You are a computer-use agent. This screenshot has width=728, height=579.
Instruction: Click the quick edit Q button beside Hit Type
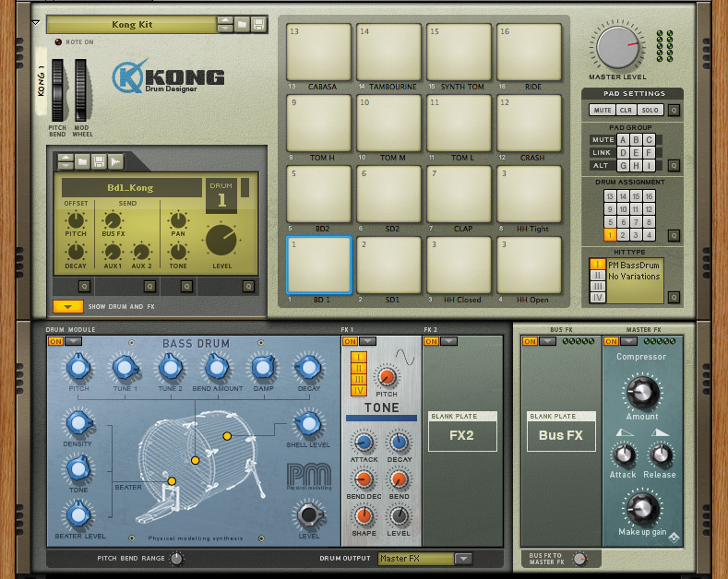pyautogui.click(x=674, y=298)
